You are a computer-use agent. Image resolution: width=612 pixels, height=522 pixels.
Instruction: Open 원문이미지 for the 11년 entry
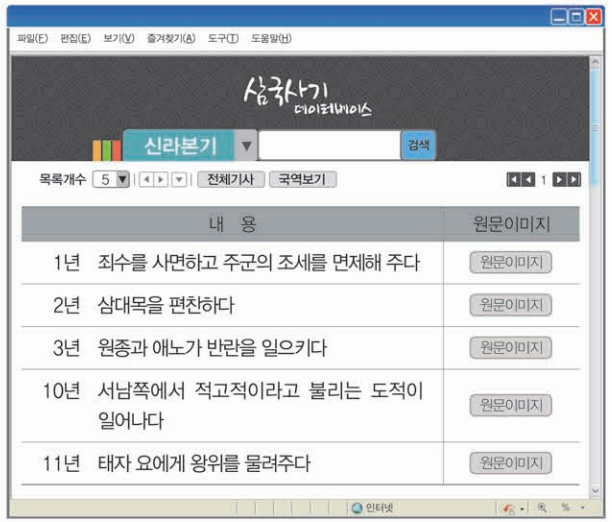[511, 463]
